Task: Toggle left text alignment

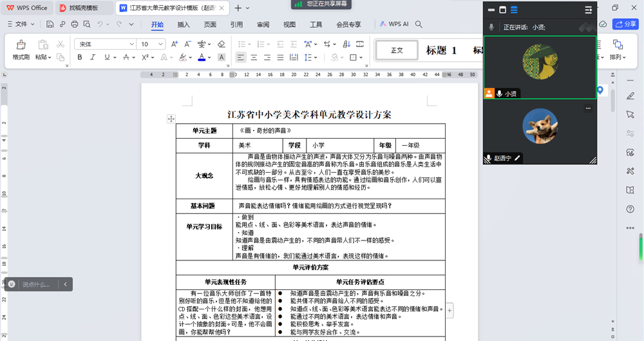Action: tap(240, 57)
